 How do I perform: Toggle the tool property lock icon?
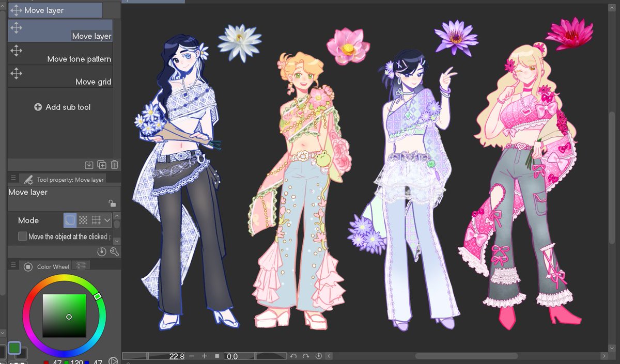[x=112, y=203]
